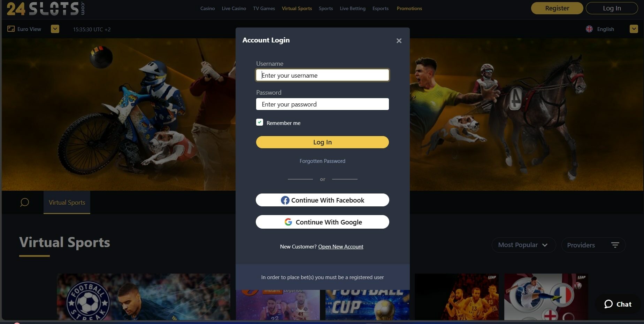
Task: Select the Virtual Sports tab
Action: (67, 202)
